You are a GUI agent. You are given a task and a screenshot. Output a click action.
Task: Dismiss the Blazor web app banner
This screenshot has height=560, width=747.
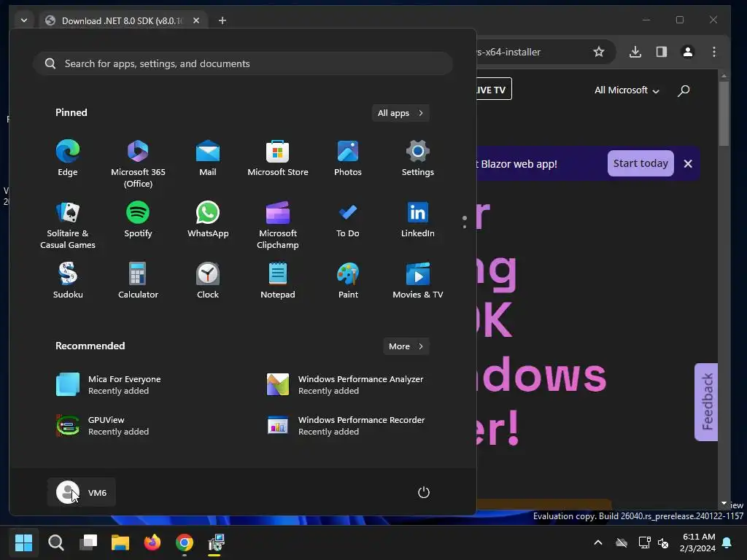(687, 163)
